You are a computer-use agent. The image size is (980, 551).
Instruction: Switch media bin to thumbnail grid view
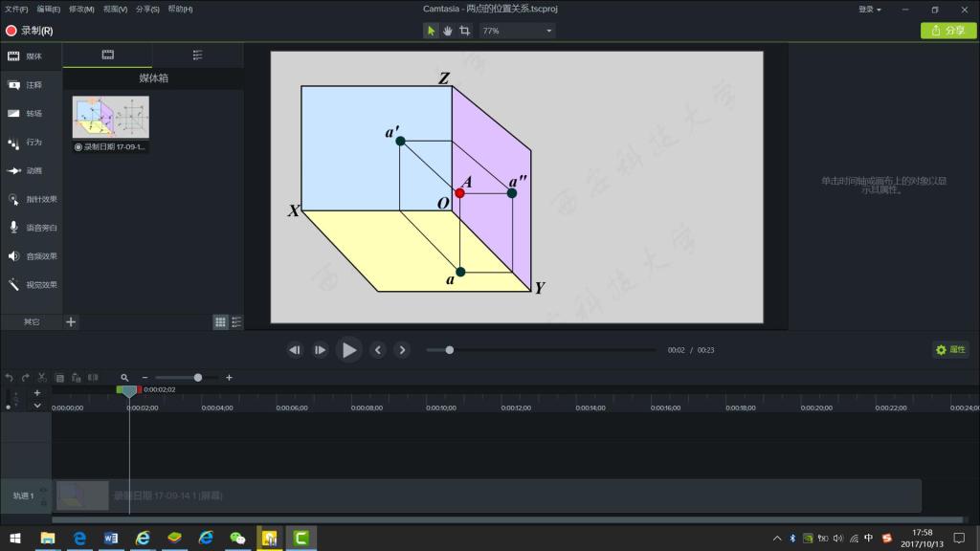coord(220,322)
